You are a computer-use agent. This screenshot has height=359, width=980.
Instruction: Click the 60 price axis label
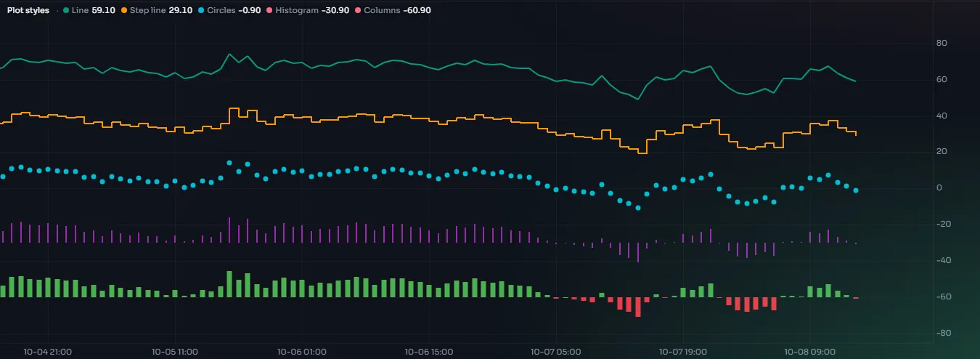click(x=942, y=79)
